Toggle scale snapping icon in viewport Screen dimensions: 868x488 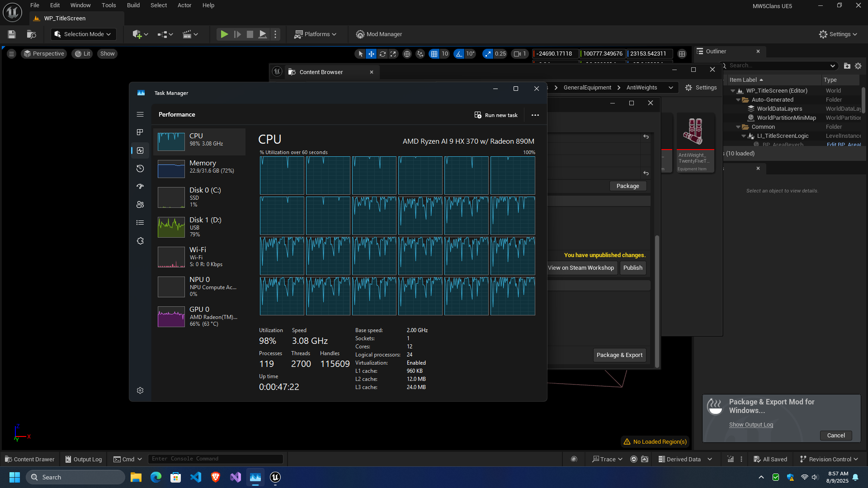coord(488,54)
